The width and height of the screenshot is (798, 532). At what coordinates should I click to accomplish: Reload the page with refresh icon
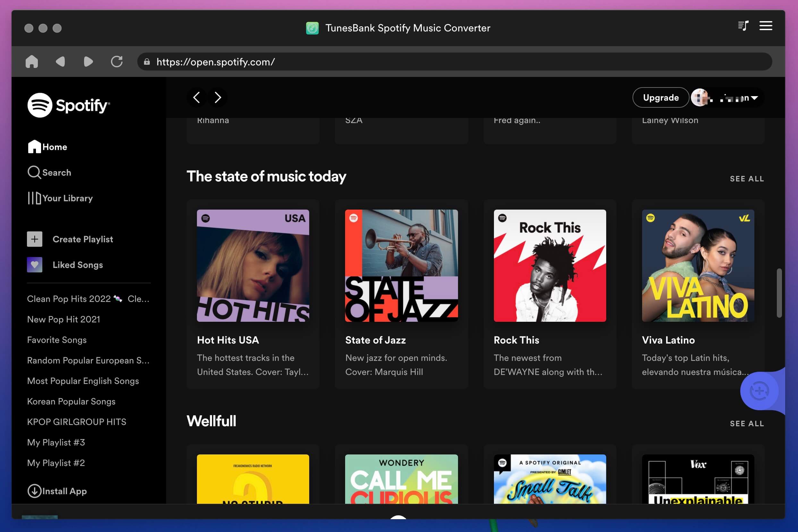click(x=117, y=62)
